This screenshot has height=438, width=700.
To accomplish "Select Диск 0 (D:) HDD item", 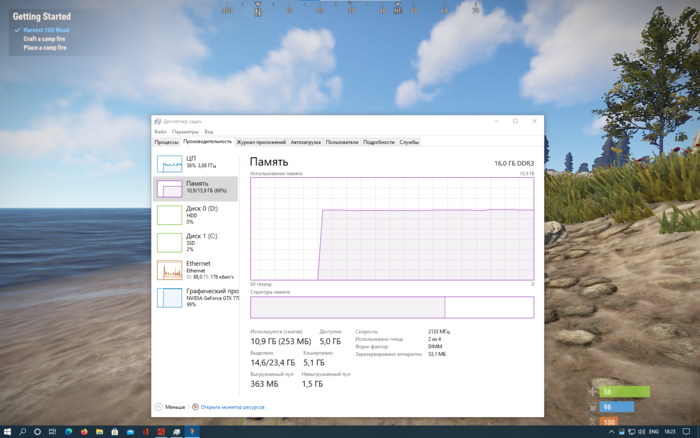I will 196,215.
